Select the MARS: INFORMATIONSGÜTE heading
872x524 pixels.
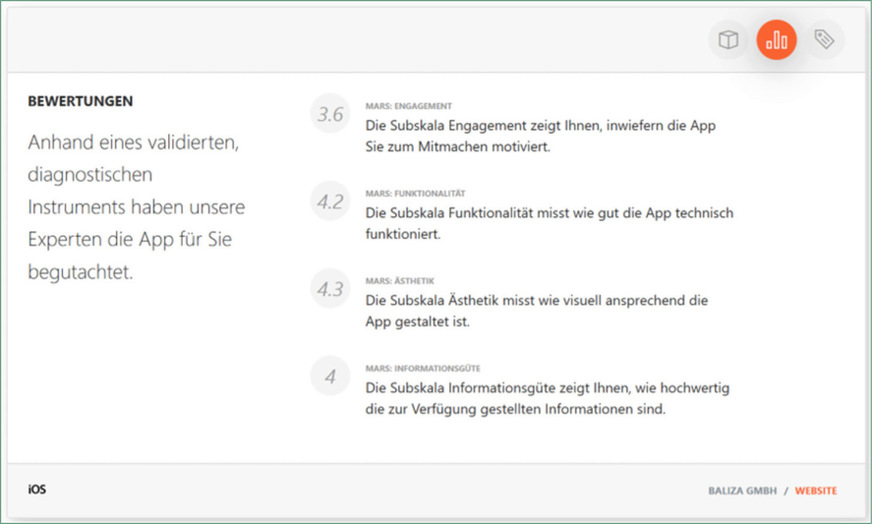pyautogui.click(x=423, y=368)
